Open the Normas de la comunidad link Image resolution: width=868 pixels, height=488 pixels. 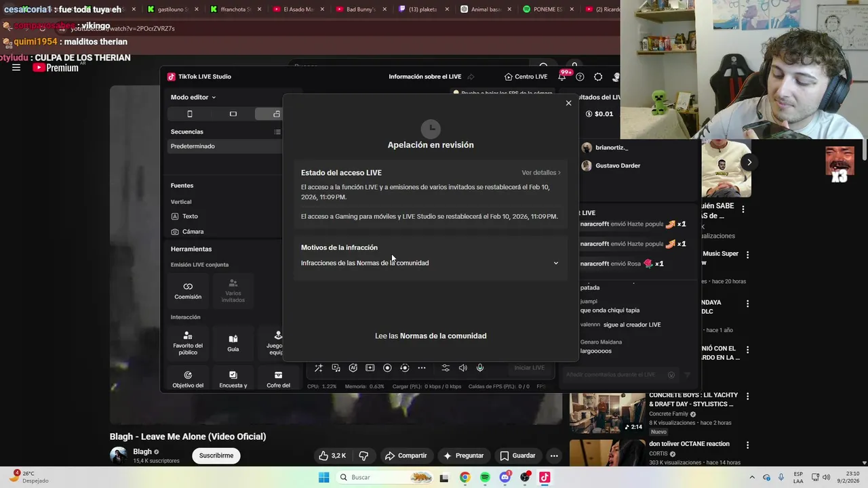(443, 336)
